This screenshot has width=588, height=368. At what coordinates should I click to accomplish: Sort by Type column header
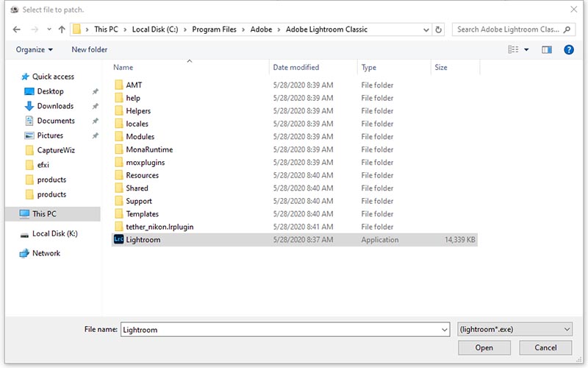click(369, 68)
